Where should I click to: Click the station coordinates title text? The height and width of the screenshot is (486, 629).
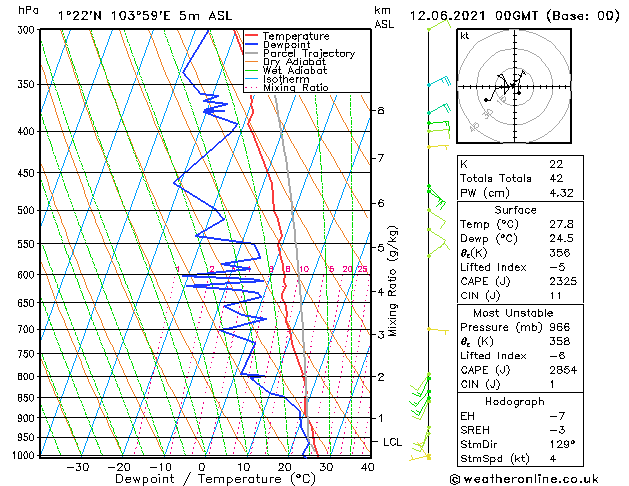click(145, 16)
